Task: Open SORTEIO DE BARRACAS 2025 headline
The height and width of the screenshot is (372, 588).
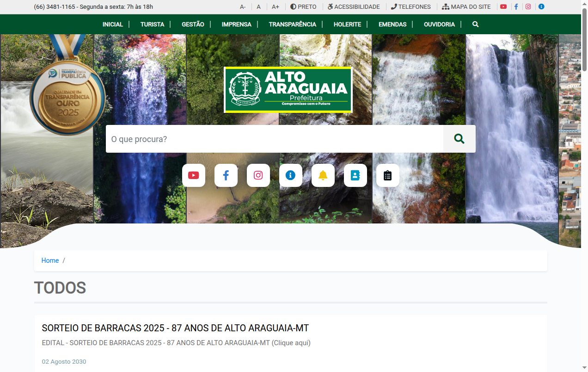Action: click(175, 328)
